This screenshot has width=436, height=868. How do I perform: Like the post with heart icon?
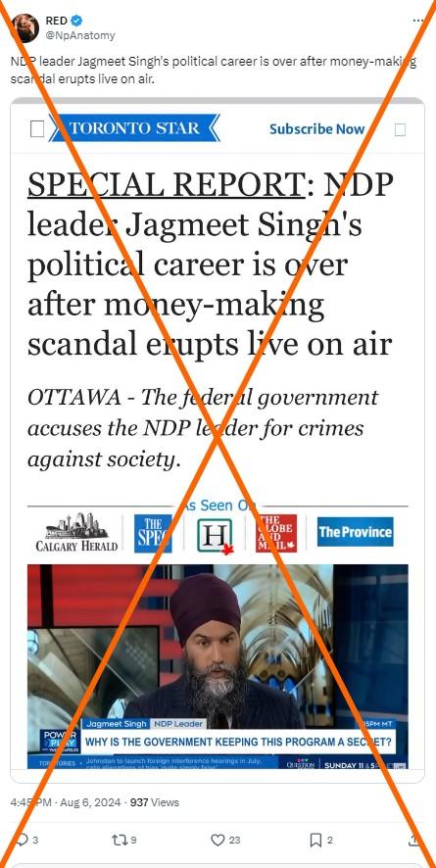click(x=218, y=840)
